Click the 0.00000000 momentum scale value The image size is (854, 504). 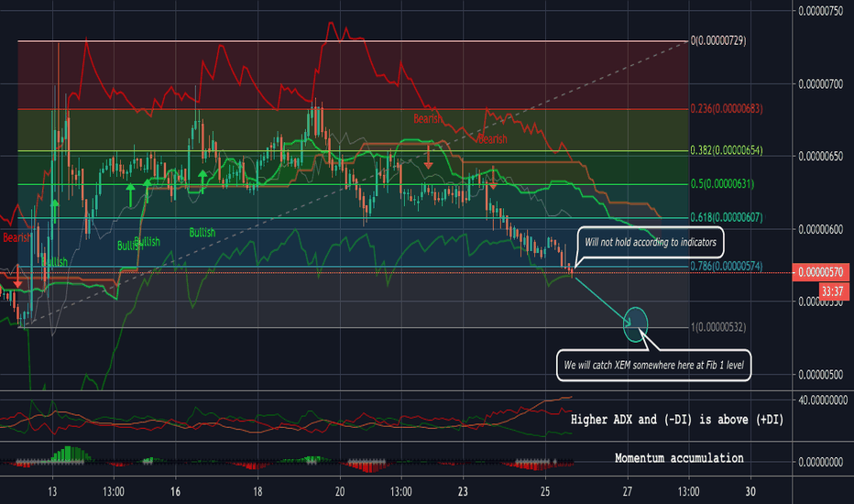[x=823, y=462]
